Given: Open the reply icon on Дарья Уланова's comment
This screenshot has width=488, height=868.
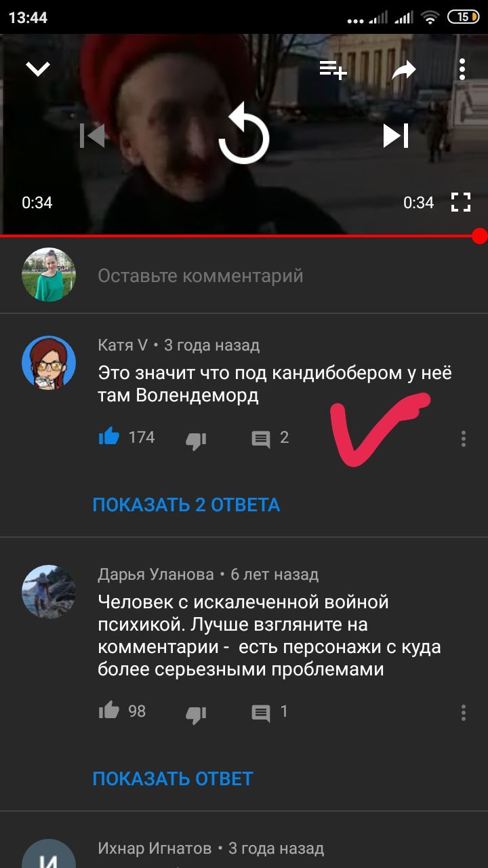Looking at the screenshot, I should [261, 713].
